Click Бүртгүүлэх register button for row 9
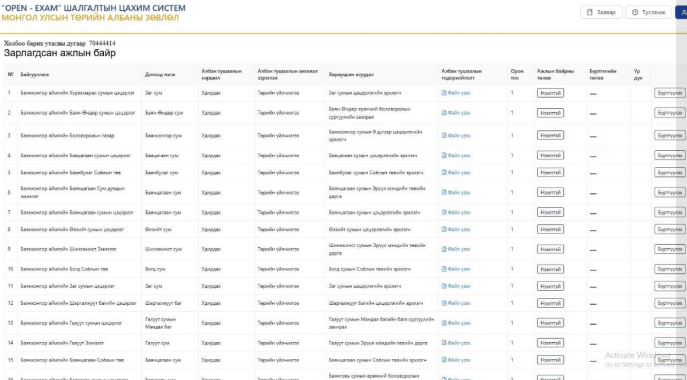687x380 pixels. [670, 249]
